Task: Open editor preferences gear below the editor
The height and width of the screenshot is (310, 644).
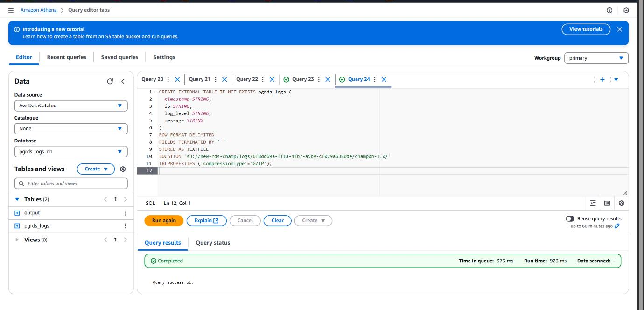Action: tap(621, 203)
